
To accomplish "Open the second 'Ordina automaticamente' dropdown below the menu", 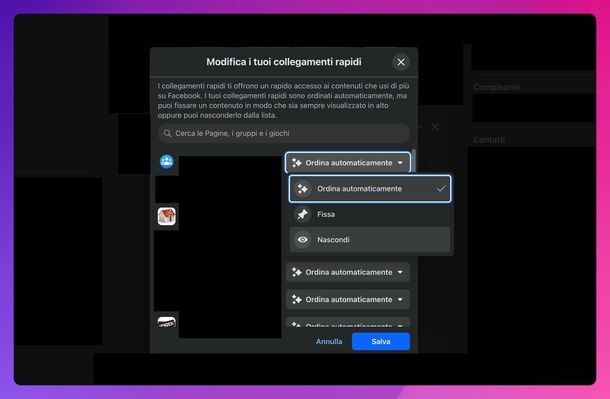I will (x=348, y=299).
